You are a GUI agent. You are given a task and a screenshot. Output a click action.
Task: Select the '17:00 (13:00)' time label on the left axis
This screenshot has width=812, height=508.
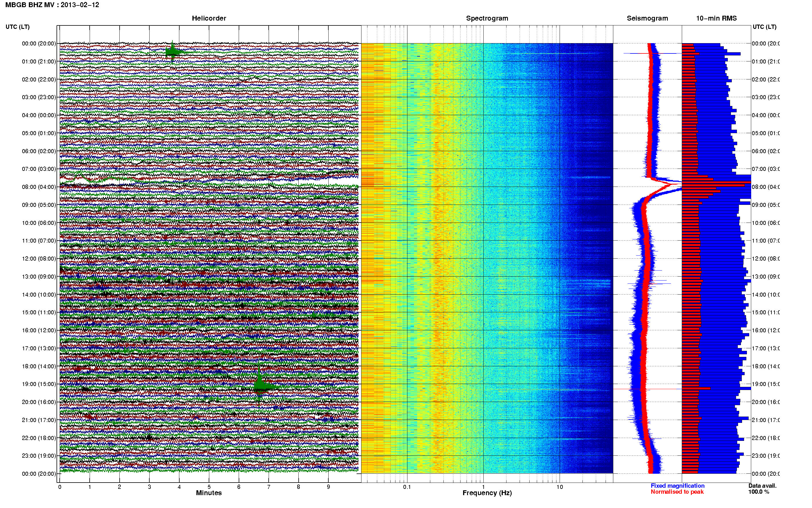coord(39,348)
